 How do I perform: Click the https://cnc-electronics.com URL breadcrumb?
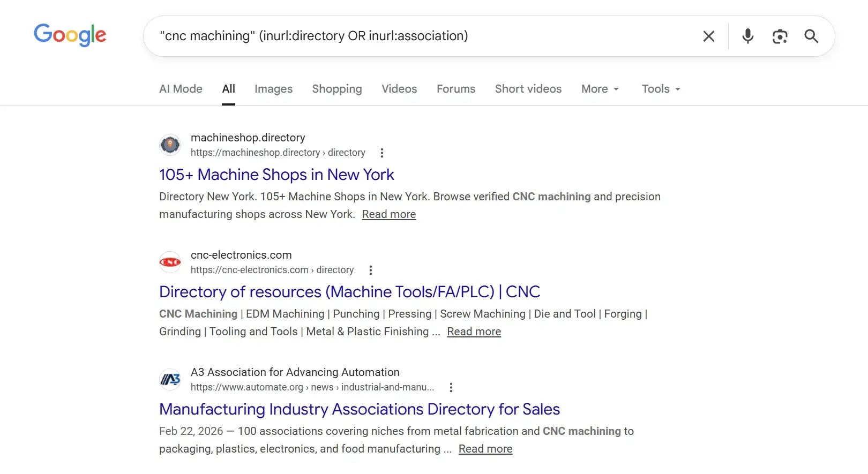point(272,270)
